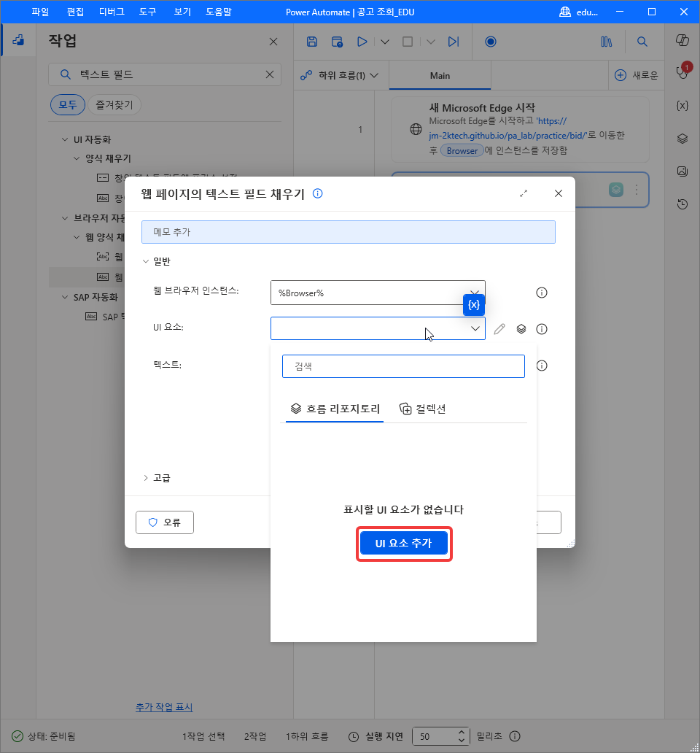Click the pencil edit icon beside UI 요소
This screenshot has width=700, height=753.
point(499,329)
